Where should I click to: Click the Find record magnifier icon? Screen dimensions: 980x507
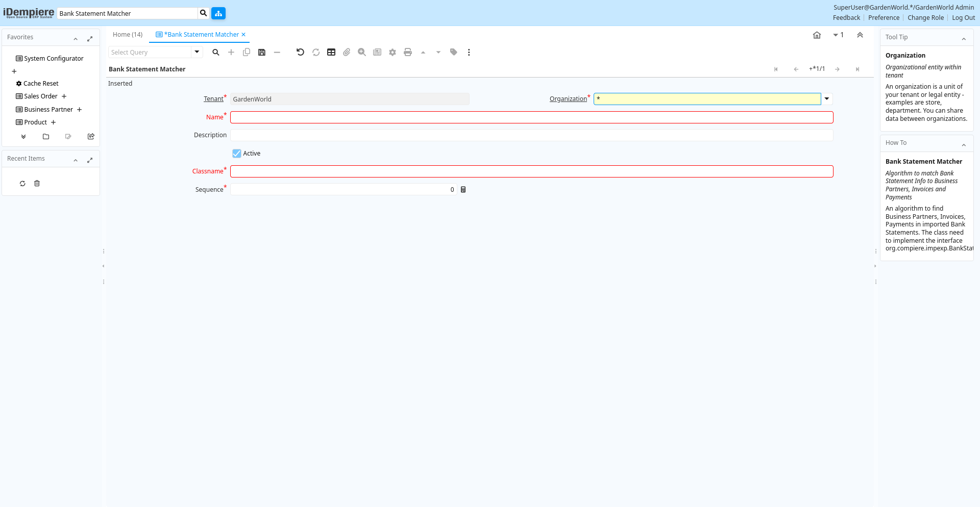pos(216,53)
